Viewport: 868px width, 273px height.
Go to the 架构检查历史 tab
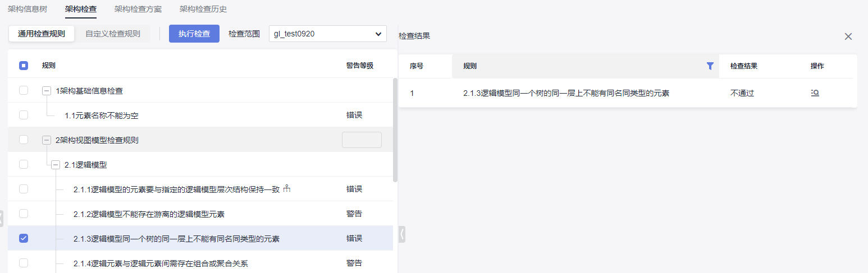point(203,10)
